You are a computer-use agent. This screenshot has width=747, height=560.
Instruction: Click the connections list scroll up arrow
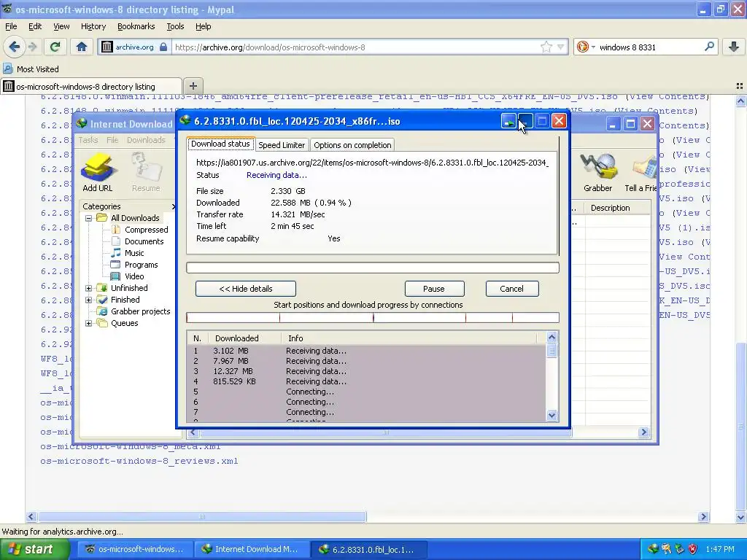[551, 337]
